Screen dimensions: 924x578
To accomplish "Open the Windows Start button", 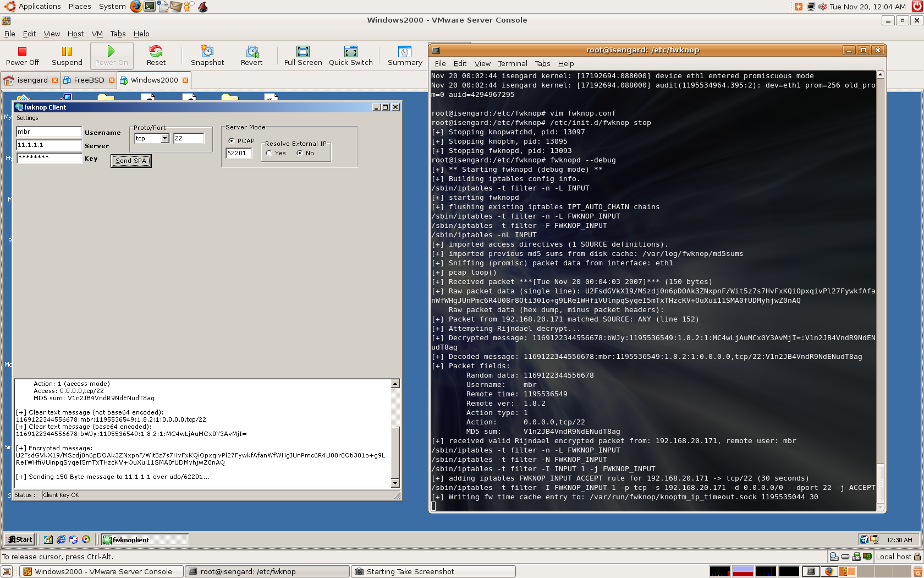I will click(19, 539).
